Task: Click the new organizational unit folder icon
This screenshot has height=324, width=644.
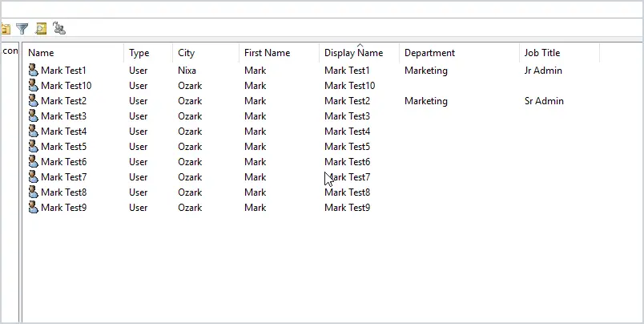Action: click(6, 29)
